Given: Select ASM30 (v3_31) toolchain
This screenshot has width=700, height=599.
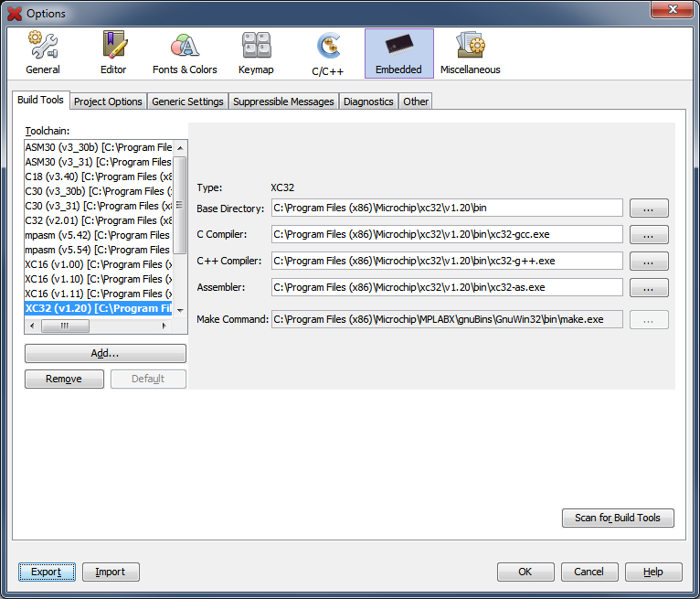Looking at the screenshot, I should point(99,162).
